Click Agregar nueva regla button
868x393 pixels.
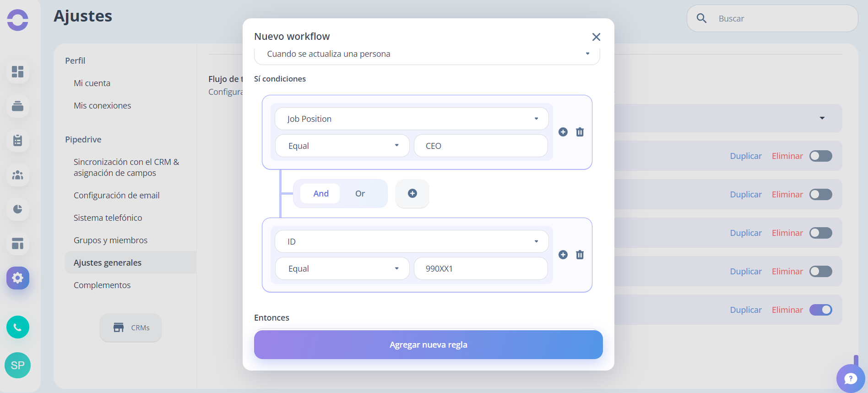pyautogui.click(x=429, y=345)
